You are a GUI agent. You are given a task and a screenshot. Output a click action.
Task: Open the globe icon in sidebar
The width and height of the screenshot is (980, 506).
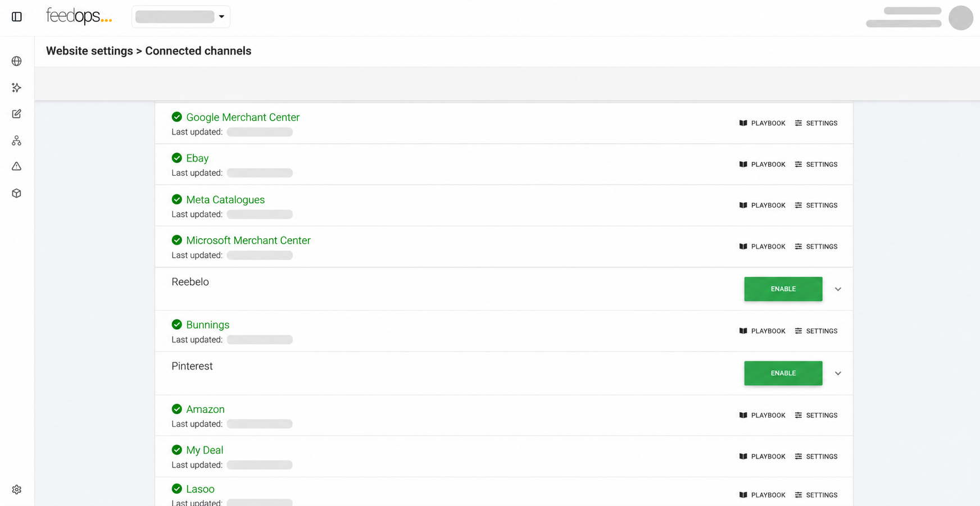point(17,61)
